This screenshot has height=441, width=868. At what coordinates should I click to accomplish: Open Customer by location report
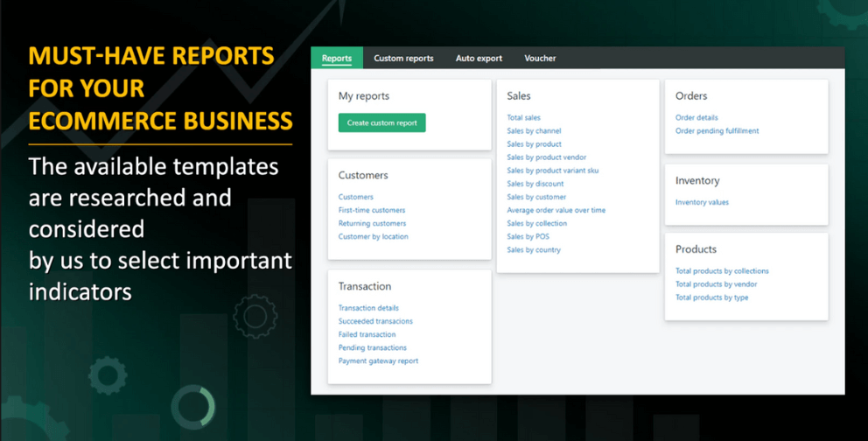(374, 237)
